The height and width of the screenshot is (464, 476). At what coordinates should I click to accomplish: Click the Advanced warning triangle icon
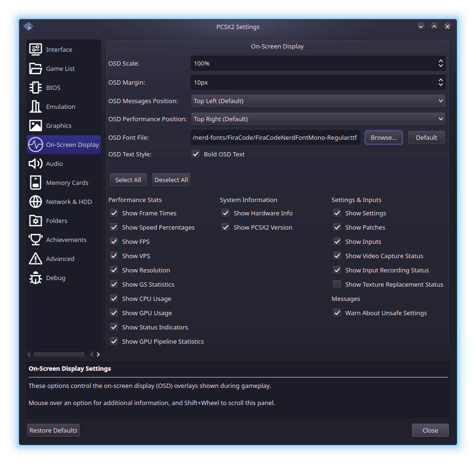click(36, 259)
